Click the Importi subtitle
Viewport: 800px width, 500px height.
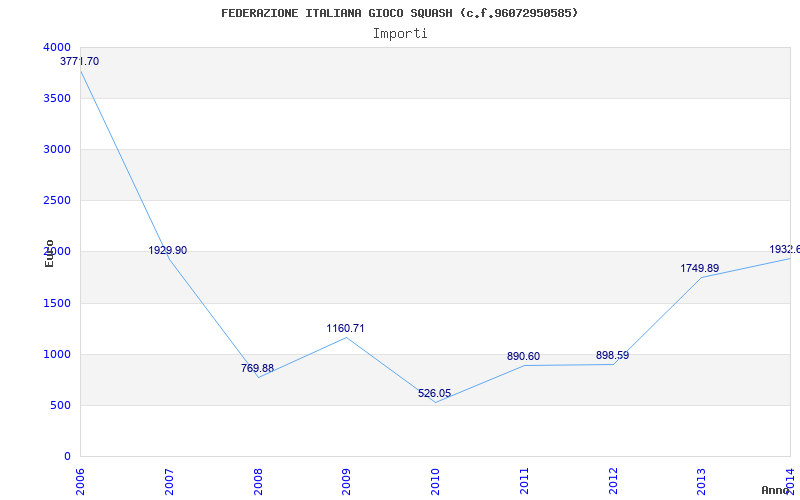pos(400,34)
